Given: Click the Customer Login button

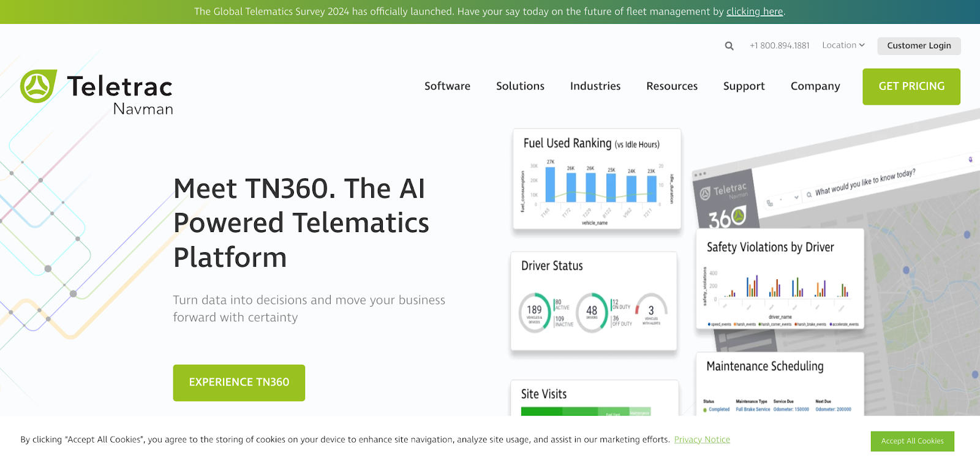Looking at the screenshot, I should pos(919,46).
